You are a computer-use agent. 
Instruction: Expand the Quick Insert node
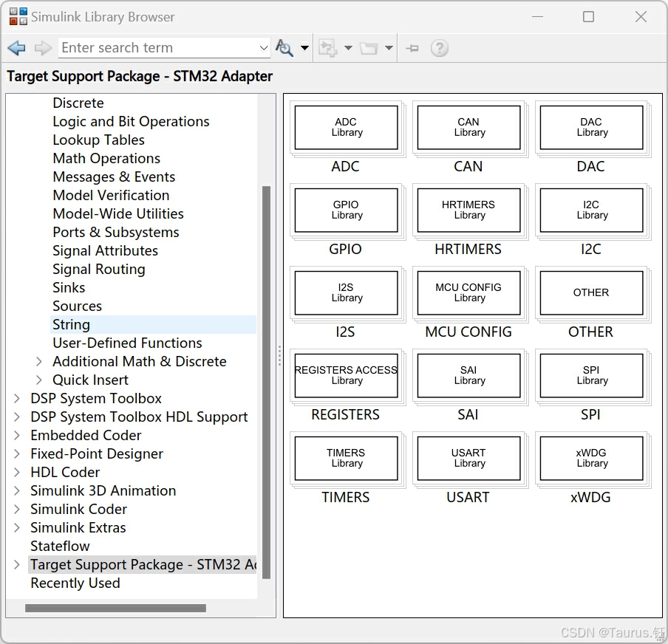click(38, 380)
